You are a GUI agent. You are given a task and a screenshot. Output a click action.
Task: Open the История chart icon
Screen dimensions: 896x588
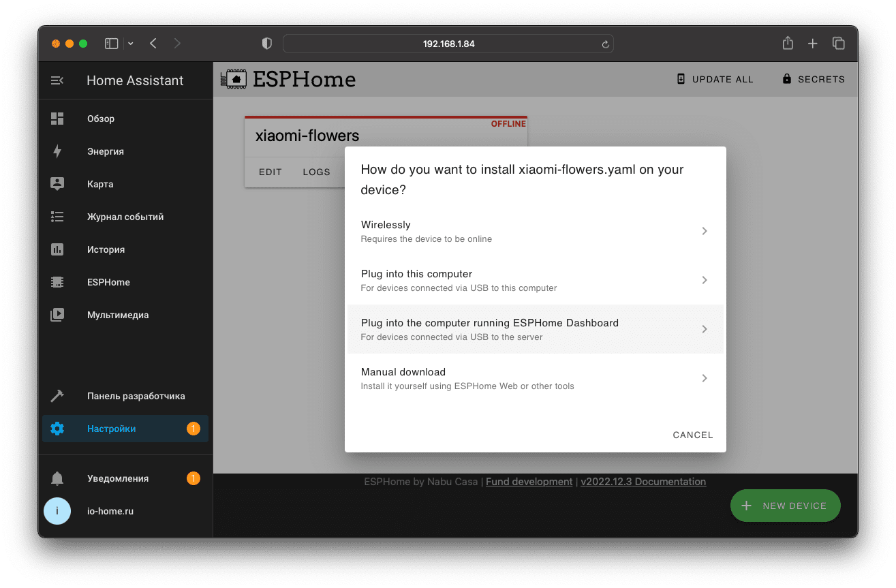pyautogui.click(x=57, y=249)
